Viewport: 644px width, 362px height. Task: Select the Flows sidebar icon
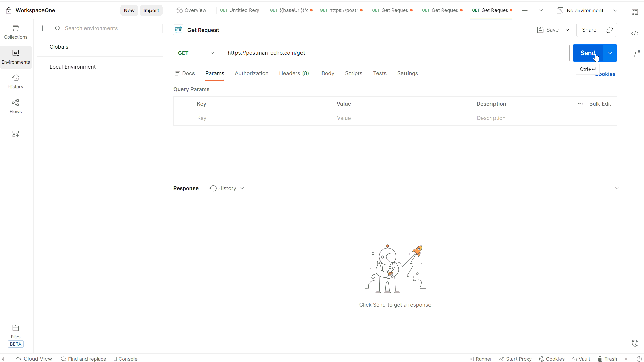pos(15,106)
